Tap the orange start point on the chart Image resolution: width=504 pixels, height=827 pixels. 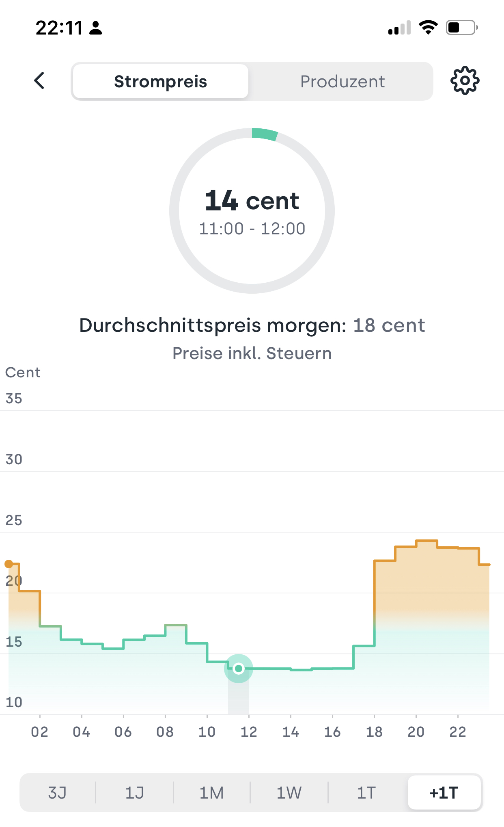[x=9, y=564]
